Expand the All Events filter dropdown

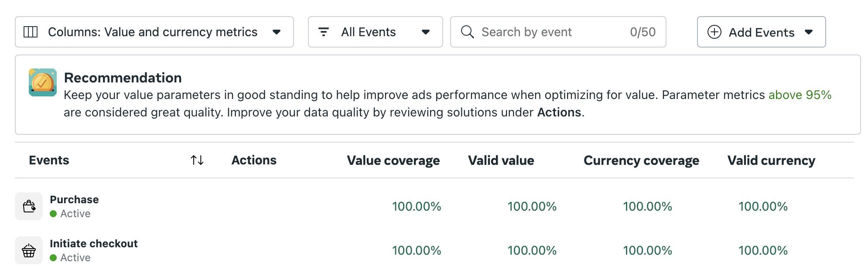376,32
